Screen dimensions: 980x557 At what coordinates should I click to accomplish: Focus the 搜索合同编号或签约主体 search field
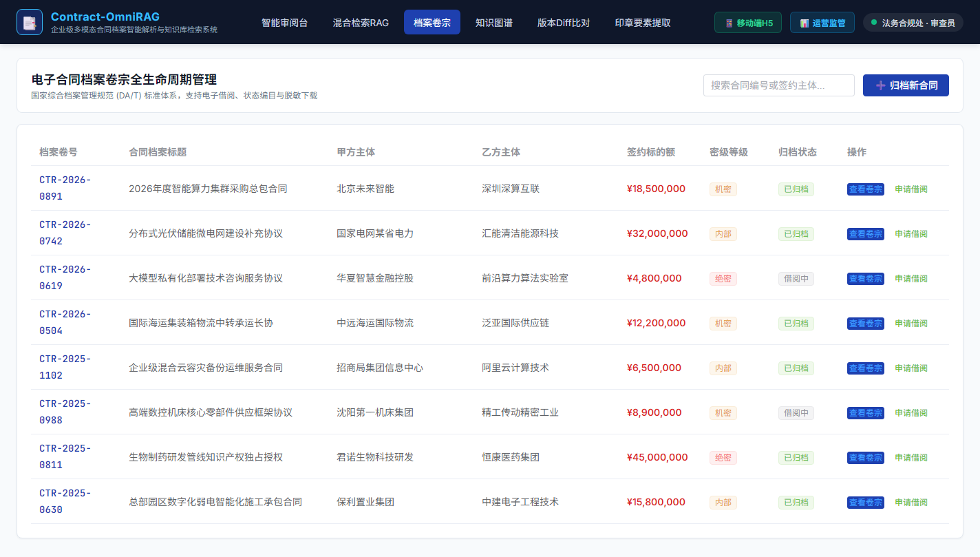(778, 85)
